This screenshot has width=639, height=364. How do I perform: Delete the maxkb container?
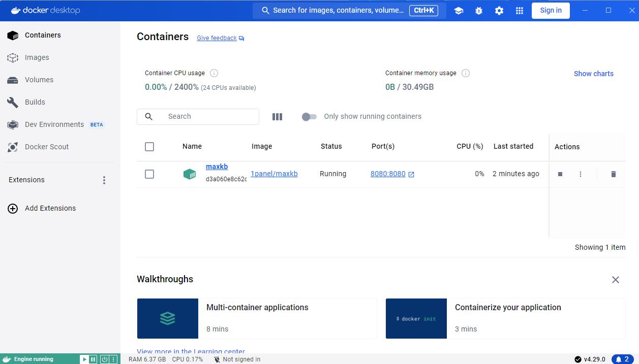[x=613, y=174]
